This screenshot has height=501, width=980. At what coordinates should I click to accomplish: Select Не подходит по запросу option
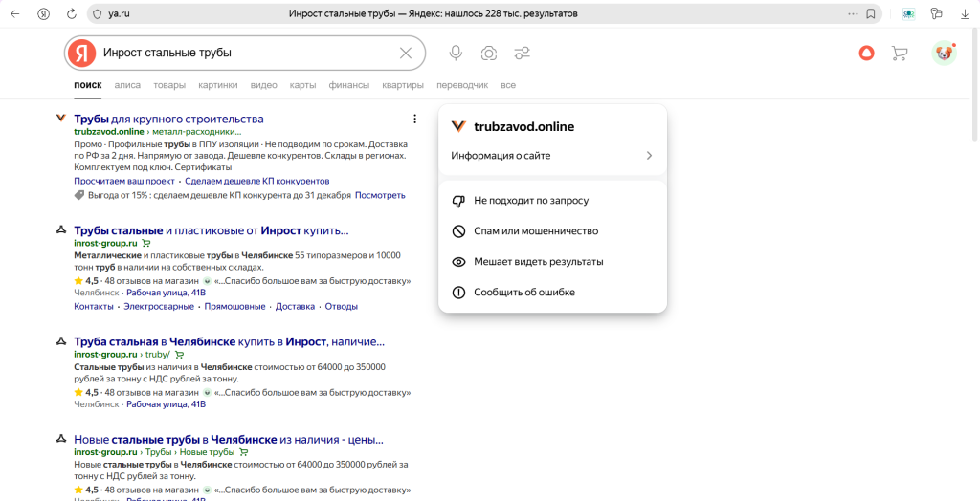[x=531, y=201]
